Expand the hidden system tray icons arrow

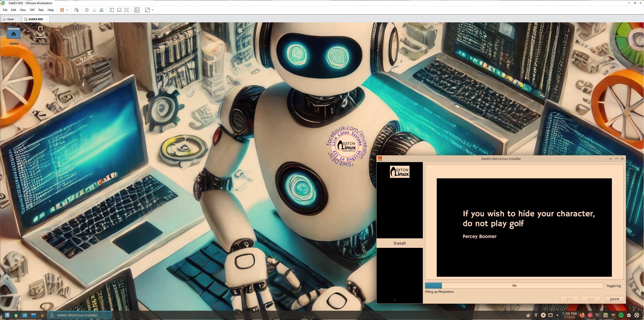[557, 315]
